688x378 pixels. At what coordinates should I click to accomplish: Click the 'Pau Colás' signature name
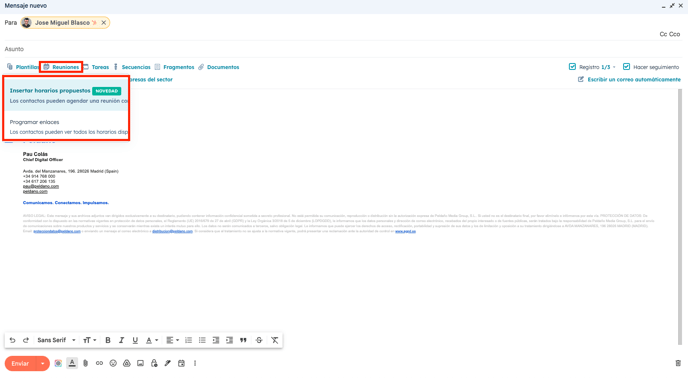coord(35,154)
